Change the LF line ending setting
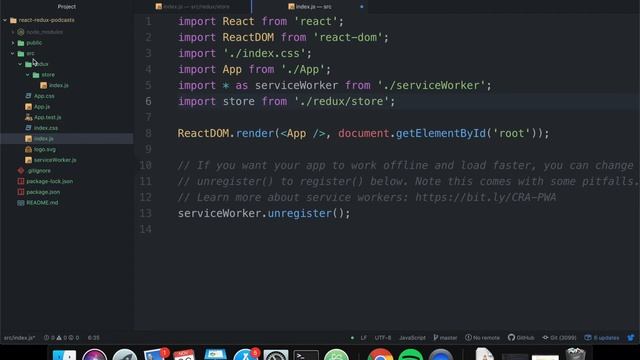Image resolution: width=640 pixels, height=360 pixels. 364,338
